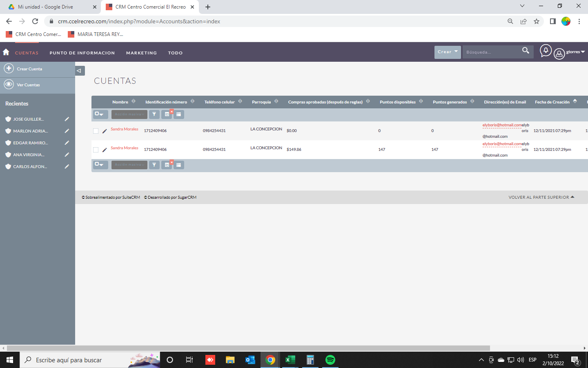Click Ver Cuentas in sidebar
Image resolution: width=588 pixels, height=368 pixels.
tap(28, 85)
